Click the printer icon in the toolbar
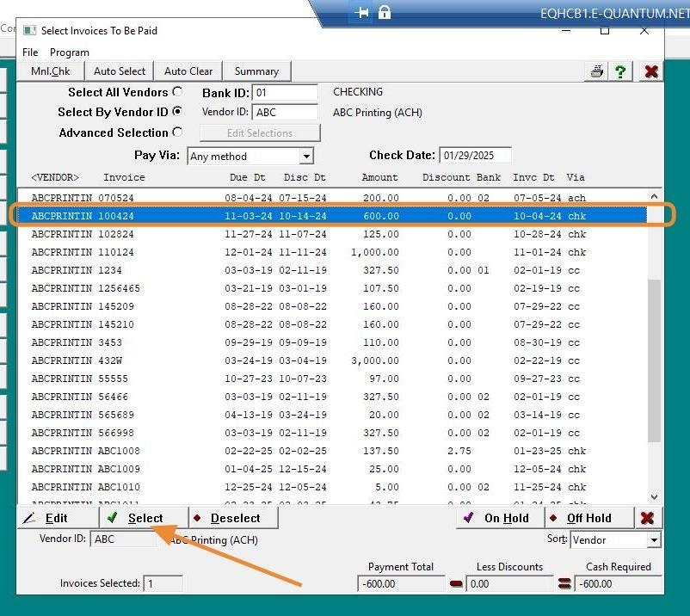 (x=597, y=71)
